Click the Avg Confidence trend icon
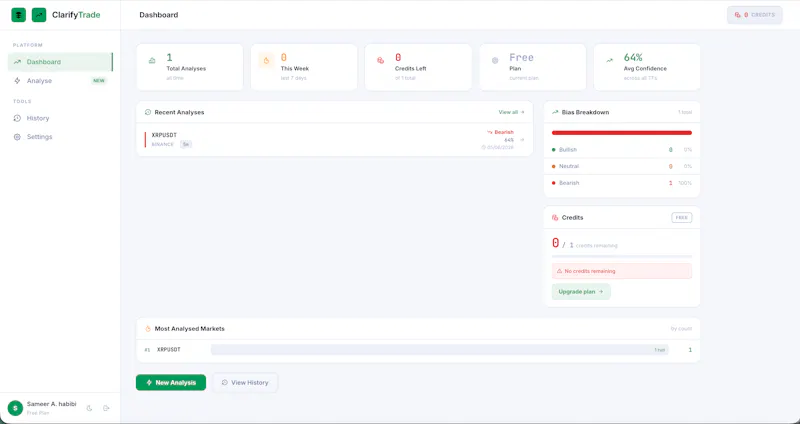This screenshot has height=424, width=800. click(609, 60)
